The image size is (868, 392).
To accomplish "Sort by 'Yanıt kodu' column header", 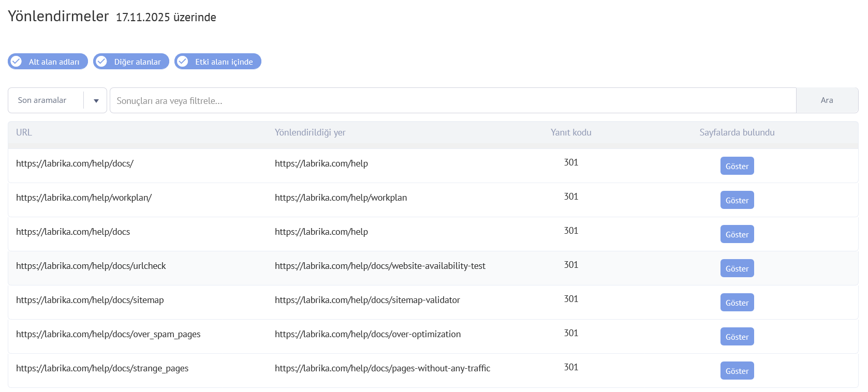I will point(570,132).
